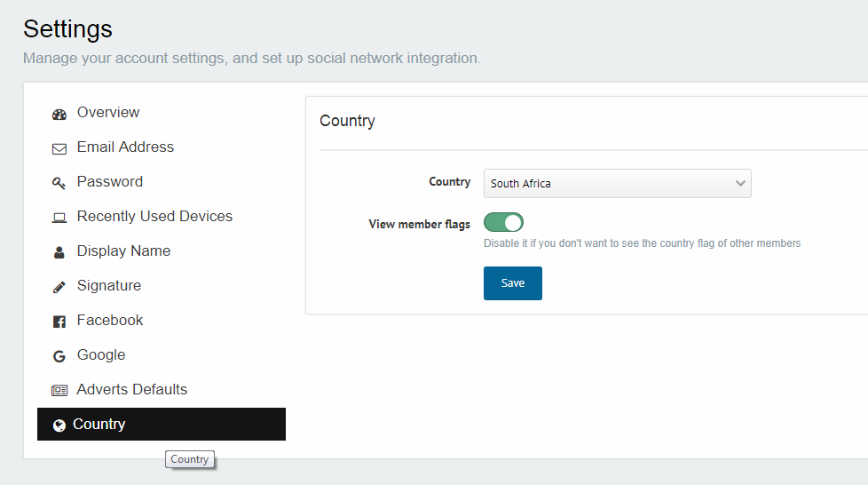Click the envelope icon for Email Address
Screen dimensions: 868x485
[x=59, y=148]
